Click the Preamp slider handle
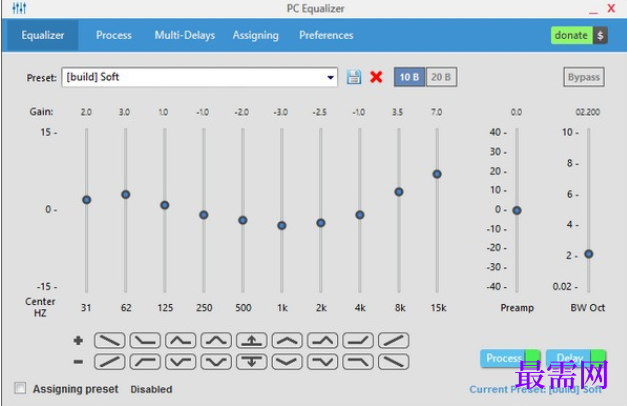 517,210
